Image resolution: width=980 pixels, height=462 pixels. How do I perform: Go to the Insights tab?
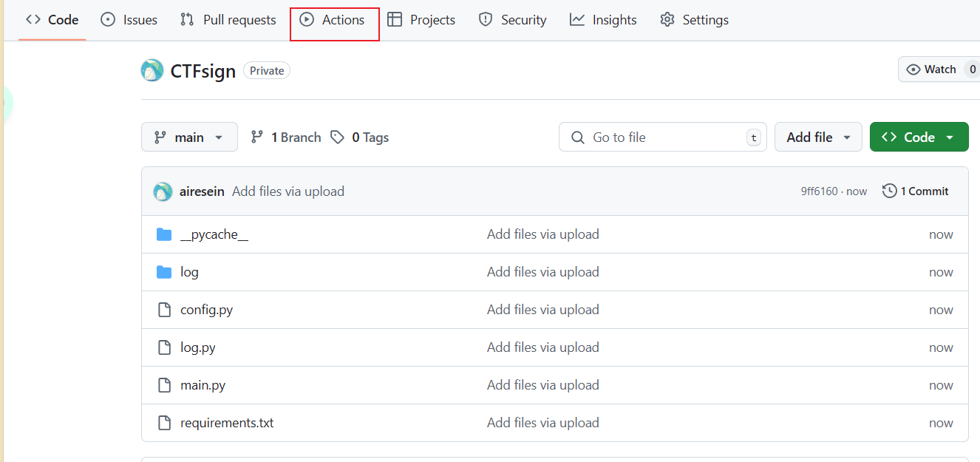(x=603, y=20)
